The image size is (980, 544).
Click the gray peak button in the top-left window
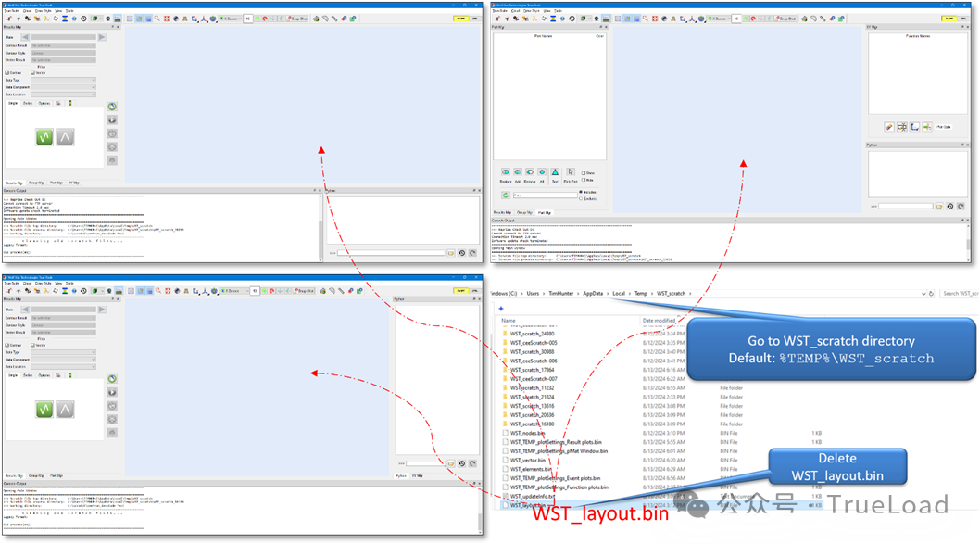[x=65, y=137]
